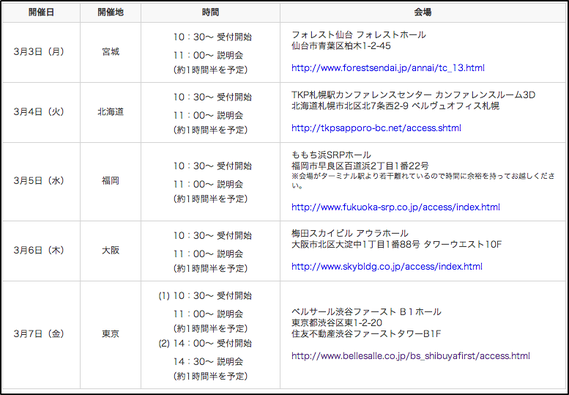Image resolution: width=569 pixels, height=395 pixels.
Task: Click Tokyo 14:30〜 説明会 time text
Action: (208, 362)
